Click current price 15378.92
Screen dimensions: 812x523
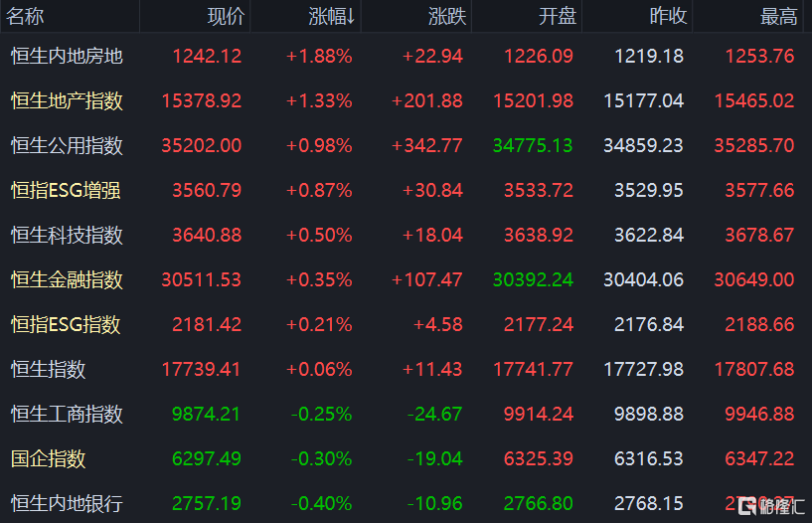[202, 100]
